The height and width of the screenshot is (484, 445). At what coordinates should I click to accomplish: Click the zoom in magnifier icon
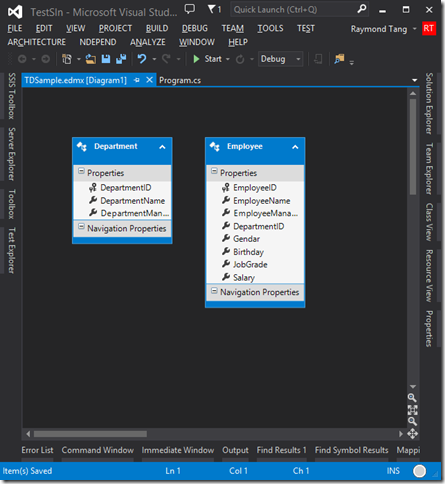point(412,397)
